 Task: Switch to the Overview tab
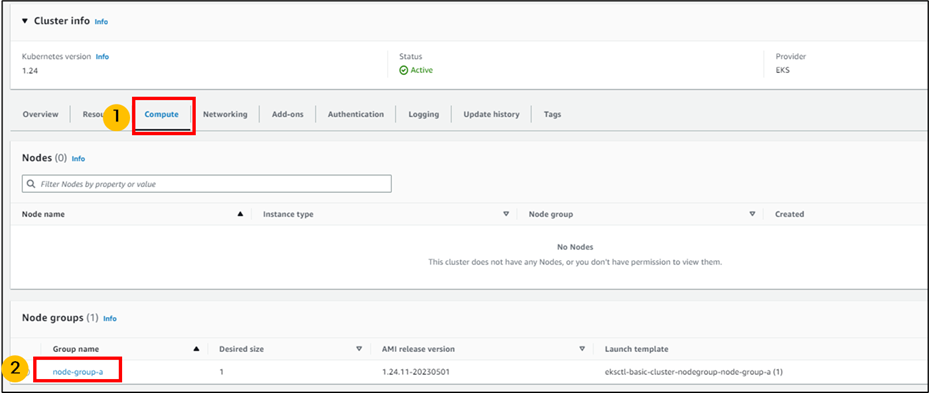(x=40, y=114)
